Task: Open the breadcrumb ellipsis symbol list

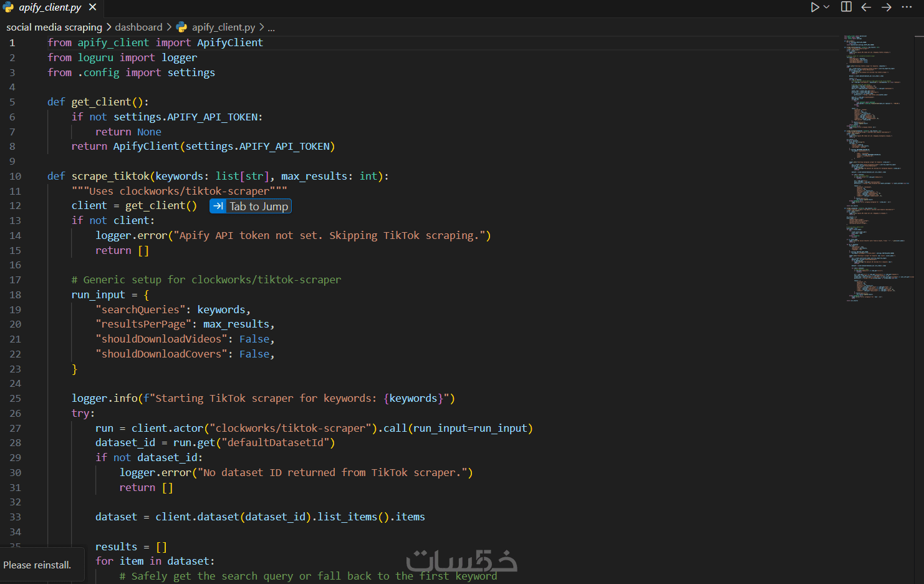Action: pyautogui.click(x=271, y=27)
